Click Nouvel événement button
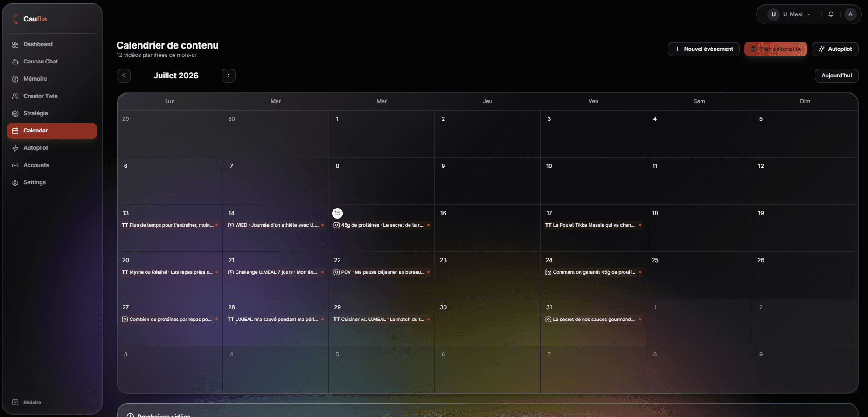The height and width of the screenshot is (417, 868). click(704, 49)
